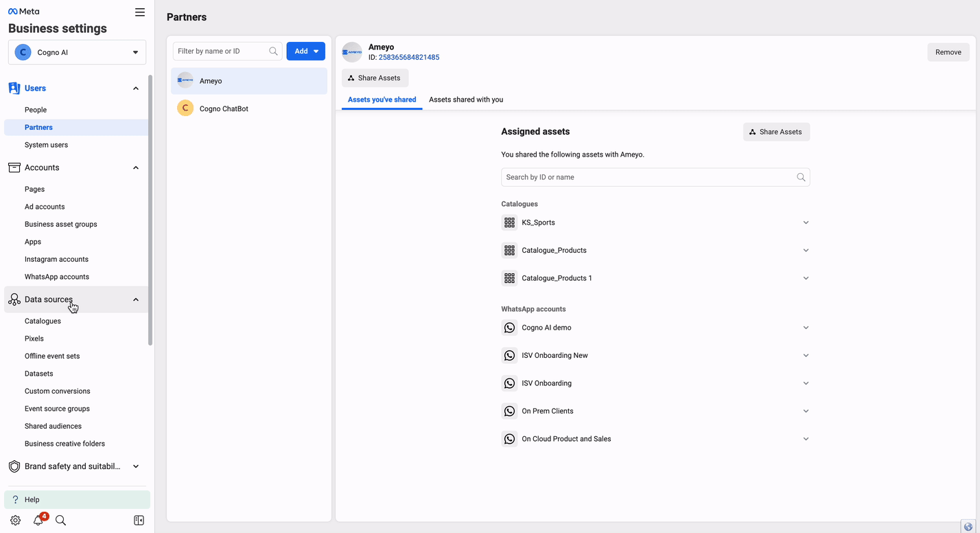980x533 pixels.
Task: Click Cogno ChatBot avatar in list
Action: pyautogui.click(x=185, y=109)
